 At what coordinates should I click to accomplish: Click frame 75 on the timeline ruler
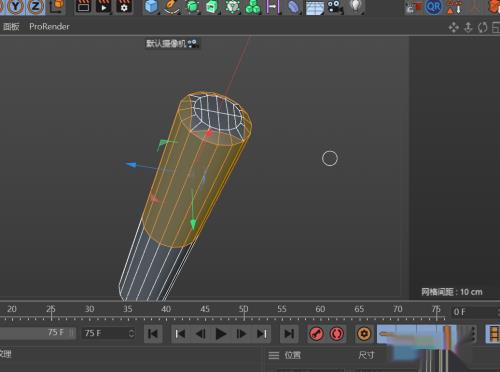pos(436,309)
